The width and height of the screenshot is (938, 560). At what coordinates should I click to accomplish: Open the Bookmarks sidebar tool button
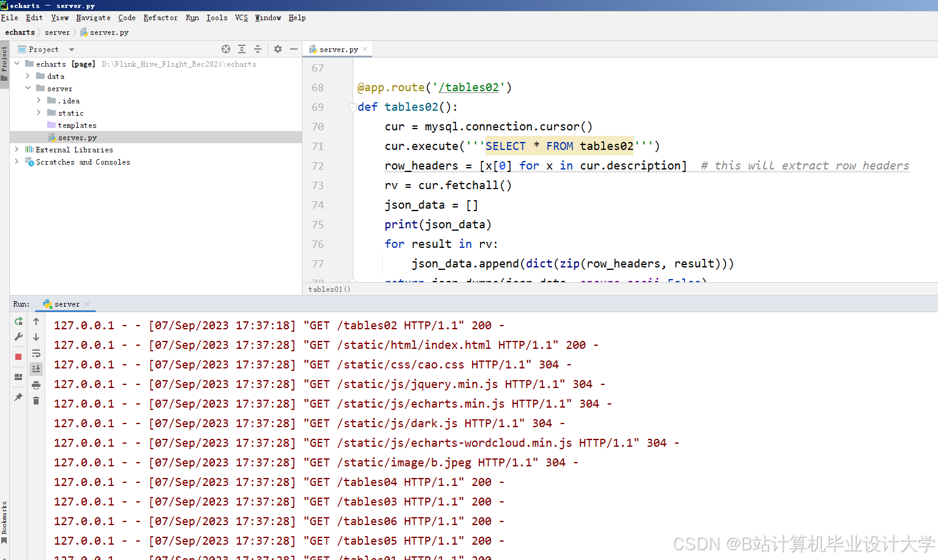4,522
